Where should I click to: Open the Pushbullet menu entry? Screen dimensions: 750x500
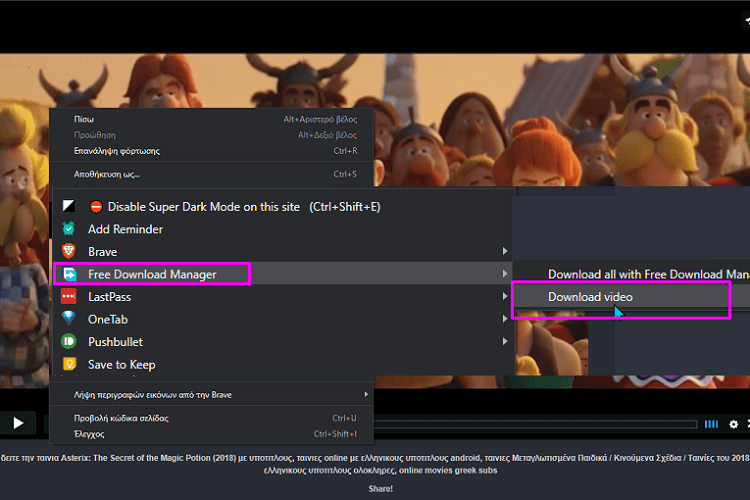tap(282, 342)
